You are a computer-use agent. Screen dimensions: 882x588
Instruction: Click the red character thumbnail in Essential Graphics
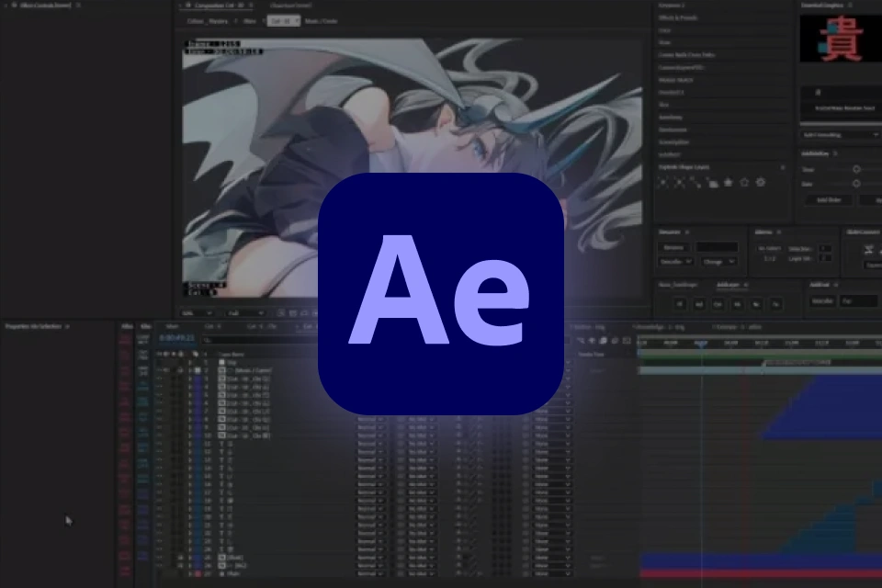point(841,39)
